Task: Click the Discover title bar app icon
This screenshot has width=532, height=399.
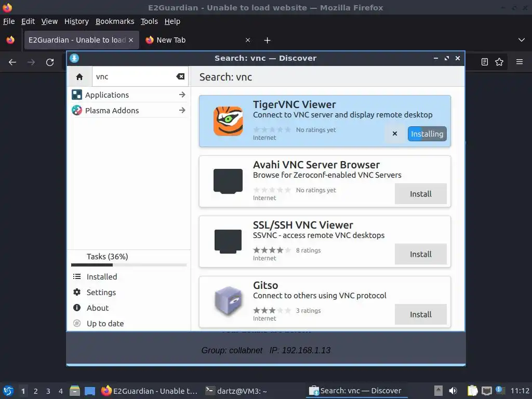Action: pyautogui.click(x=74, y=58)
